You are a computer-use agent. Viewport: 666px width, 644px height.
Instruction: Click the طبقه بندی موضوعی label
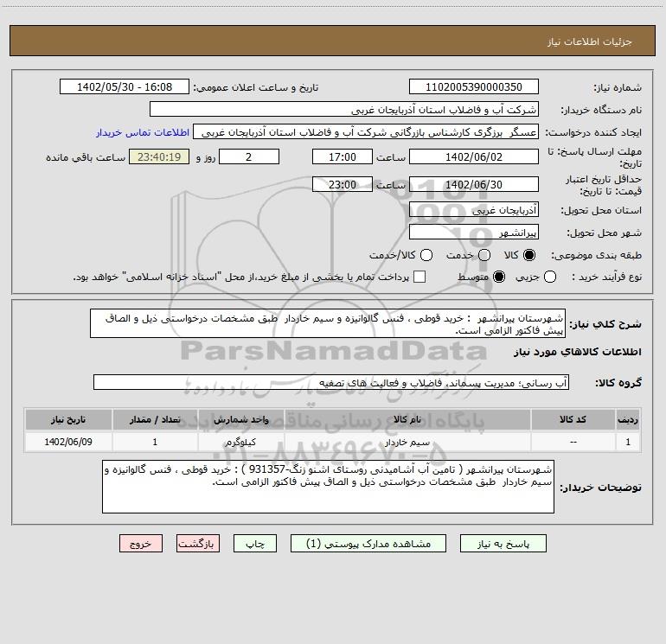coord(596,255)
